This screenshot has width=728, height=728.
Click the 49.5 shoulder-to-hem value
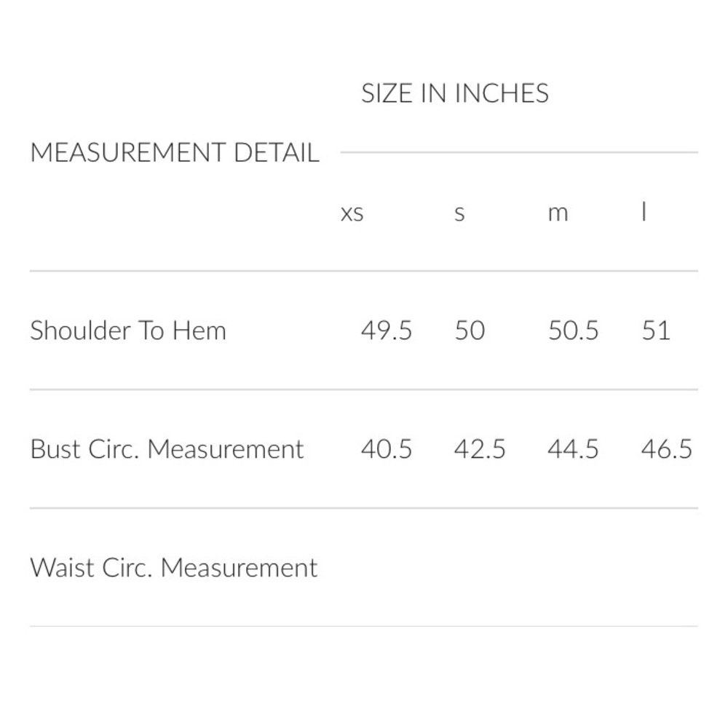(x=387, y=331)
